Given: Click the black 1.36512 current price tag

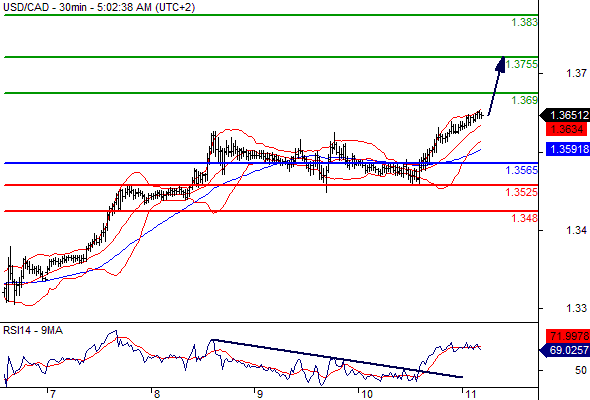Looking at the screenshot, I should [565, 115].
